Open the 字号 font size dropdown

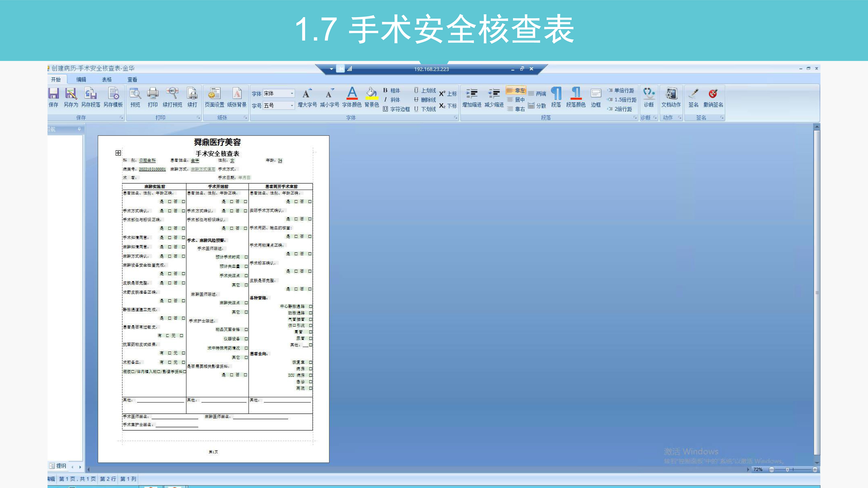click(x=292, y=105)
